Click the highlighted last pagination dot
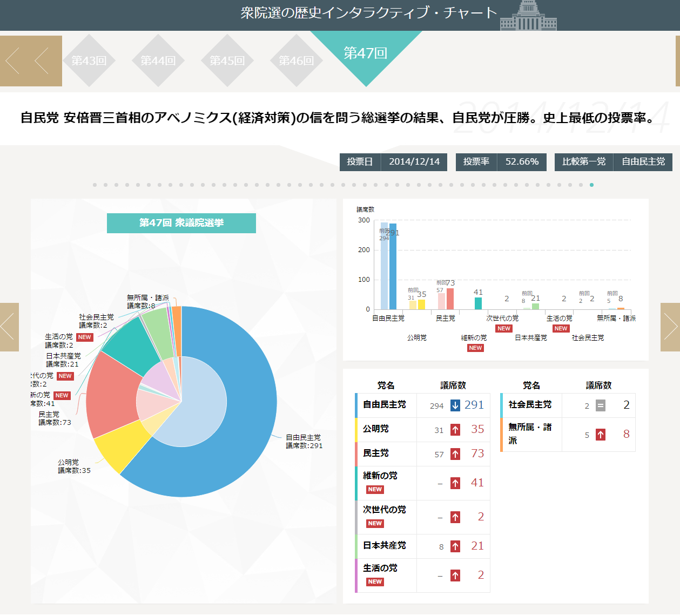 (x=591, y=185)
